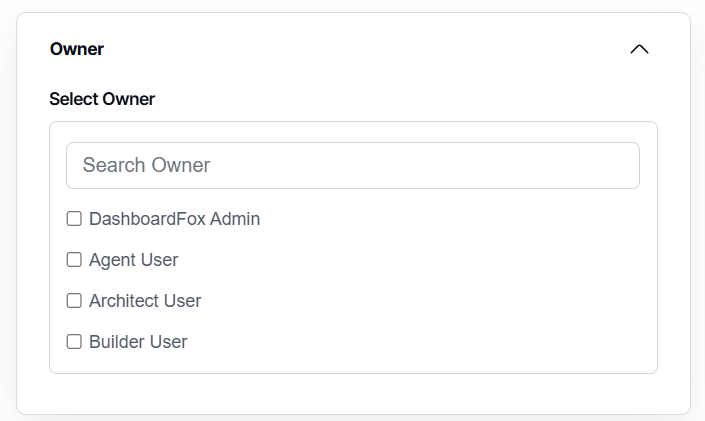Focus the Search Owner input field

pos(352,165)
